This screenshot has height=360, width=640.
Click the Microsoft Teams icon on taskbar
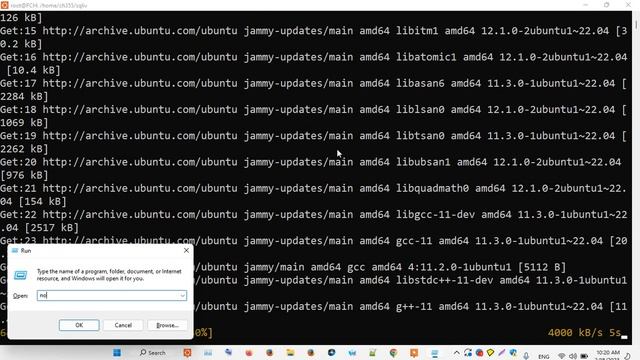point(229,353)
